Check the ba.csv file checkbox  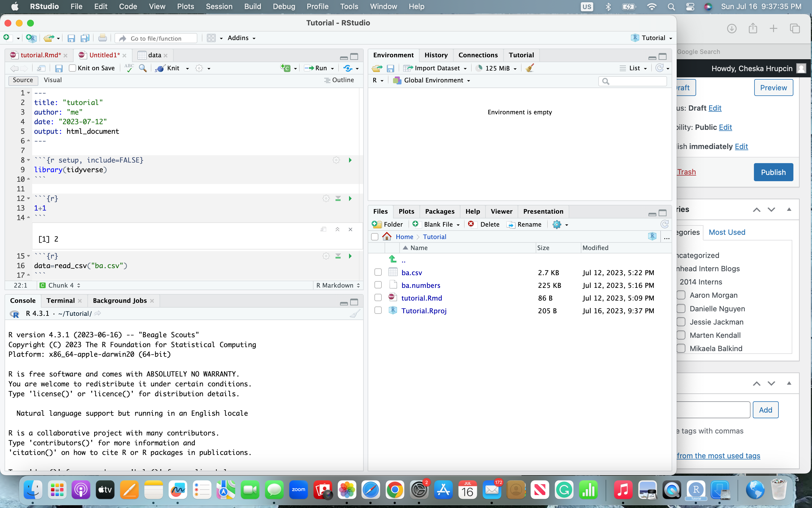(x=378, y=272)
